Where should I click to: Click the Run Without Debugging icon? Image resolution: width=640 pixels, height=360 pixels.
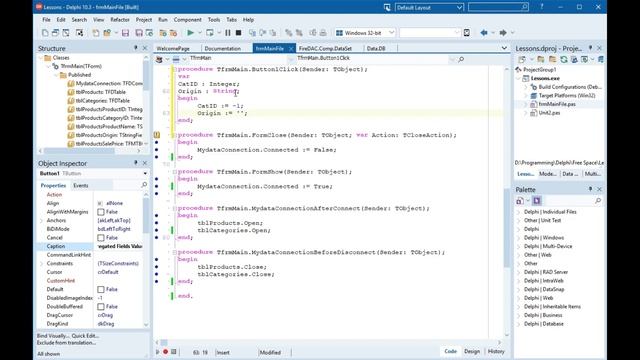(x=210, y=33)
